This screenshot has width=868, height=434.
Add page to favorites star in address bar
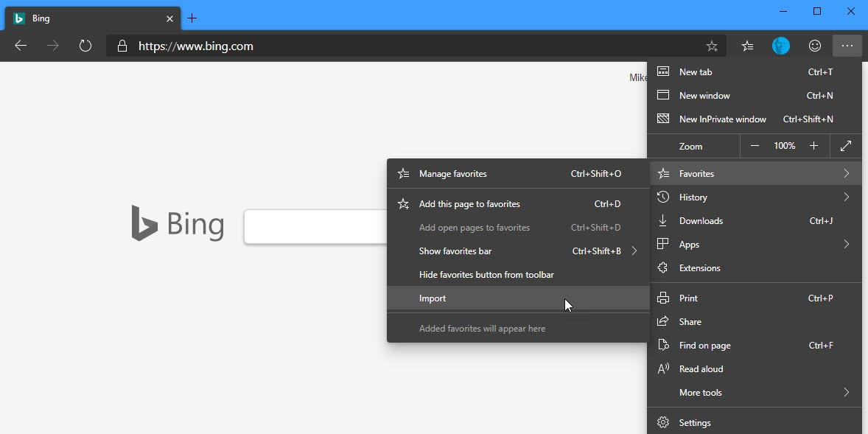(712, 46)
